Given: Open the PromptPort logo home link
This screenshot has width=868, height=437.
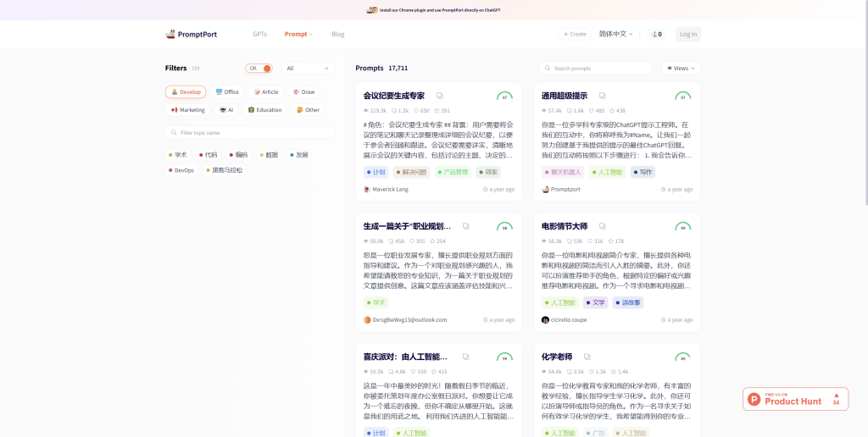Looking at the screenshot, I should (x=191, y=34).
